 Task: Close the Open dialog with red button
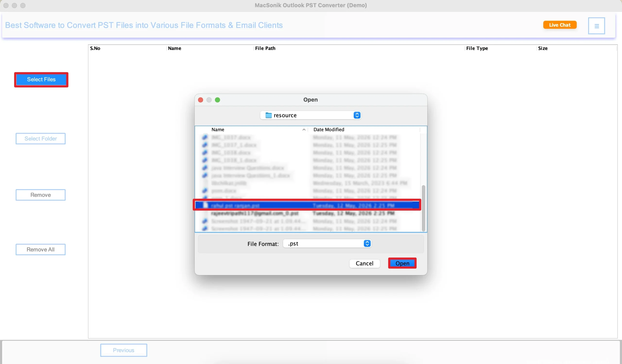(x=200, y=100)
